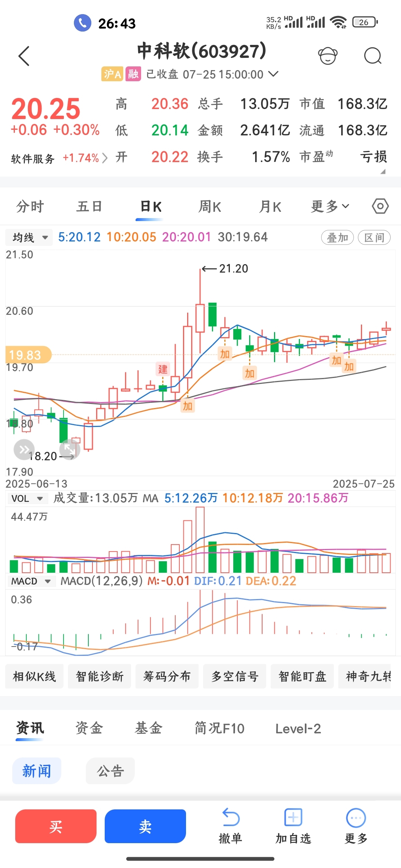Tap the 智能盯盘 button
Image resolution: width=401 pixels, height=868 pixels.
(302, 676)
